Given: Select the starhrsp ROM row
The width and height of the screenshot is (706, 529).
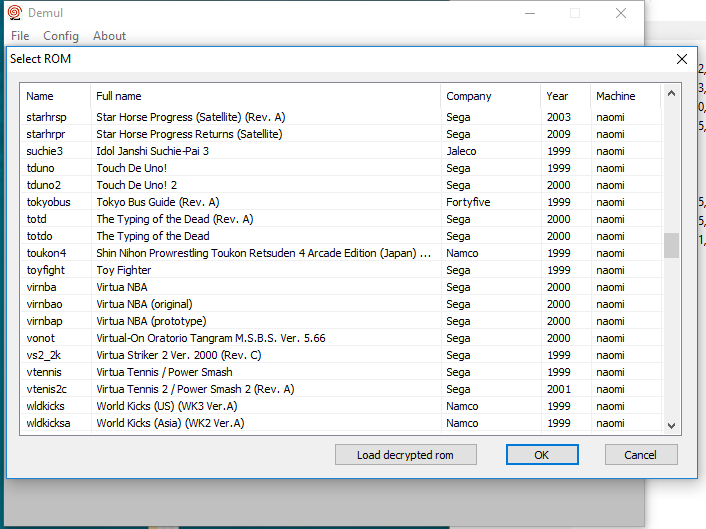Looking at the screenshot, I should pos(341,117).
